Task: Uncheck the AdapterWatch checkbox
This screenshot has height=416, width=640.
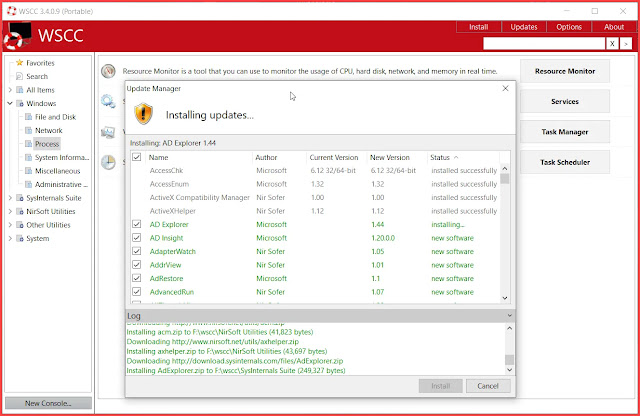Action: pos(137,251)
